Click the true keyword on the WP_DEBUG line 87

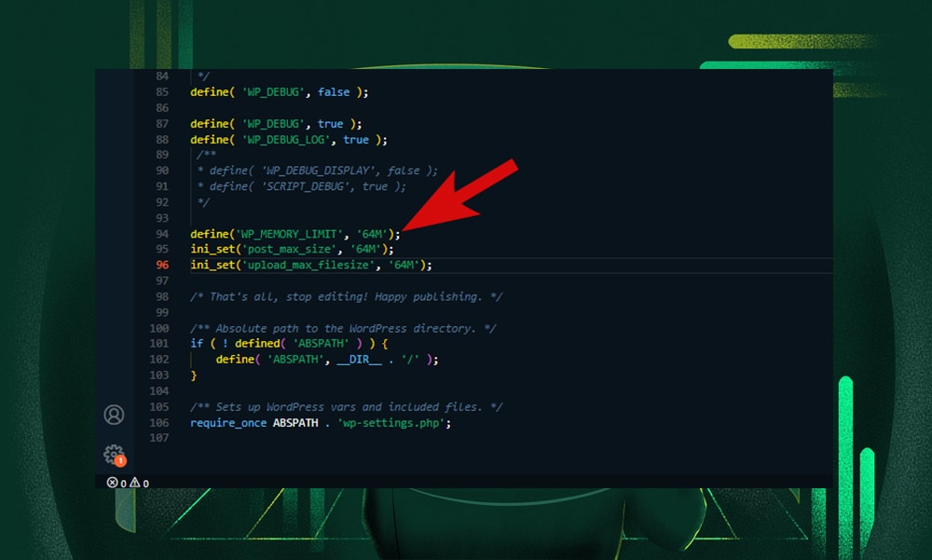click(330, 123)
